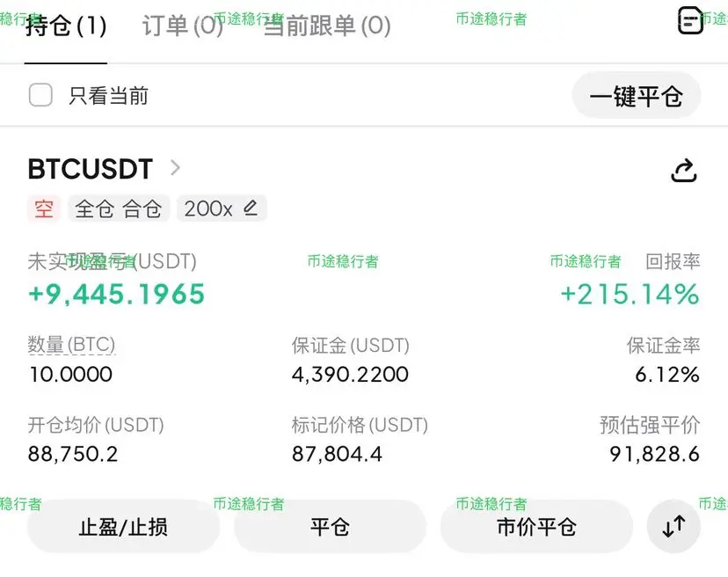This screenshot has width=728, height=577.
Task: Tap the 全仓 合仓 margin mode tag
Action: [119, 208]
